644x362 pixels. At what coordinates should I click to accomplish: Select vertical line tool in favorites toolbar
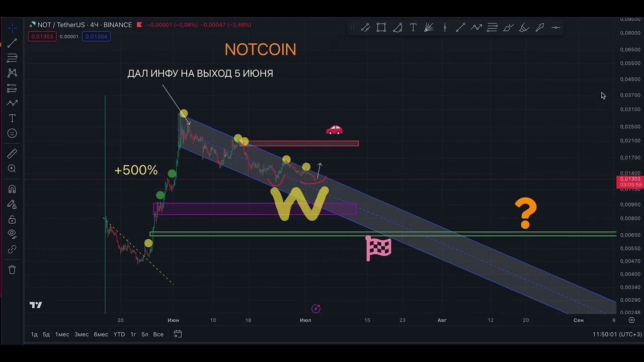click(445, 28)
